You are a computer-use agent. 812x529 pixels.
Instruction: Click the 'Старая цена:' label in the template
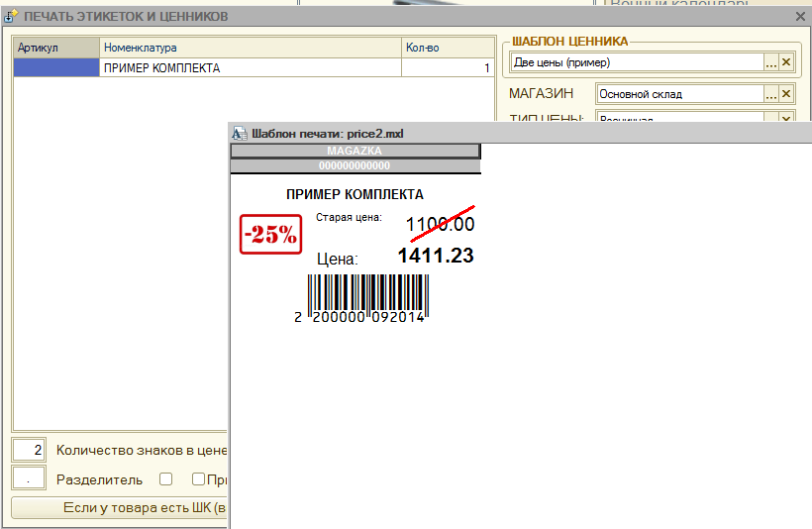pyautogui.click(x=349, y=218)
